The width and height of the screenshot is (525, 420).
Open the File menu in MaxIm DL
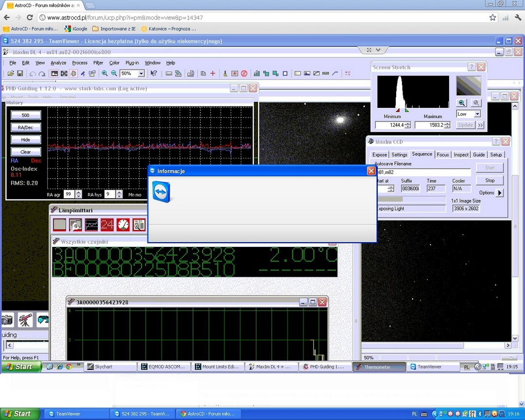13,63
